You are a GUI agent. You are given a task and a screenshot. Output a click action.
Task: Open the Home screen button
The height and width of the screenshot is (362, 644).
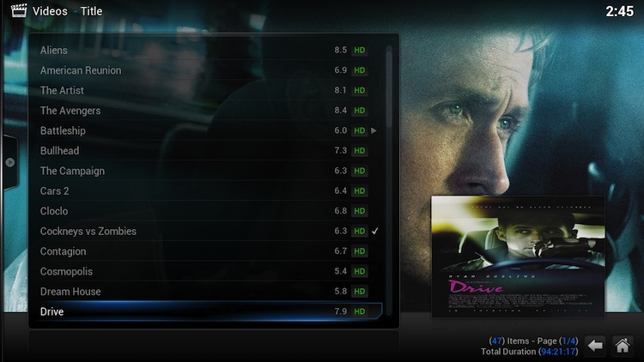pyautogui.click(x=623, y=346)
